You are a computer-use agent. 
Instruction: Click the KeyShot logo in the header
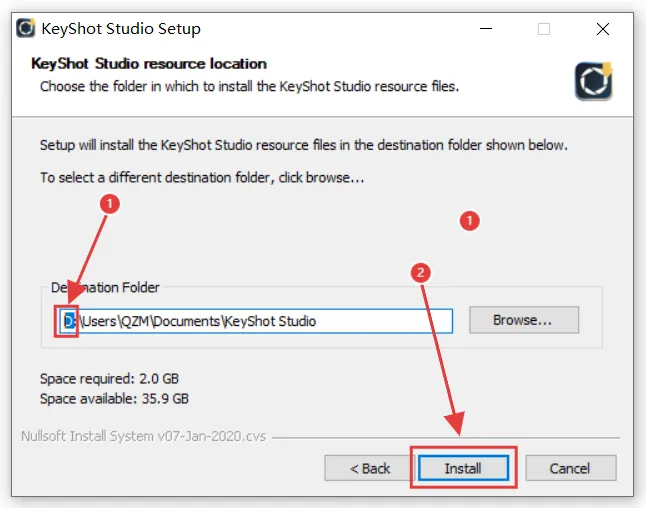pyautogui.click(x=593, y=81)
